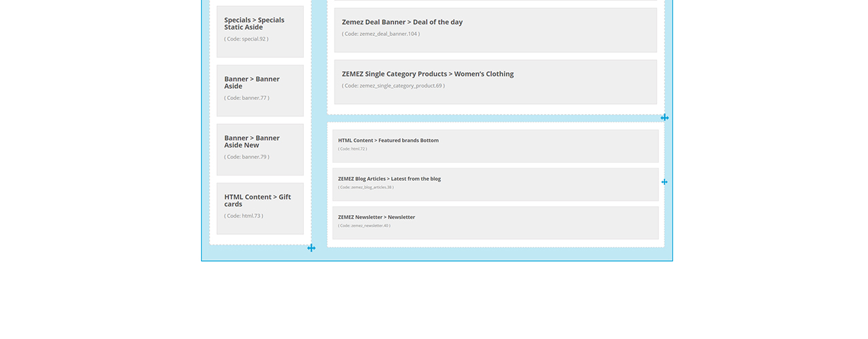The image size is (868, 339).
Task: Click code text zemez_deal_banner.104
Action: tap(381, 34)
